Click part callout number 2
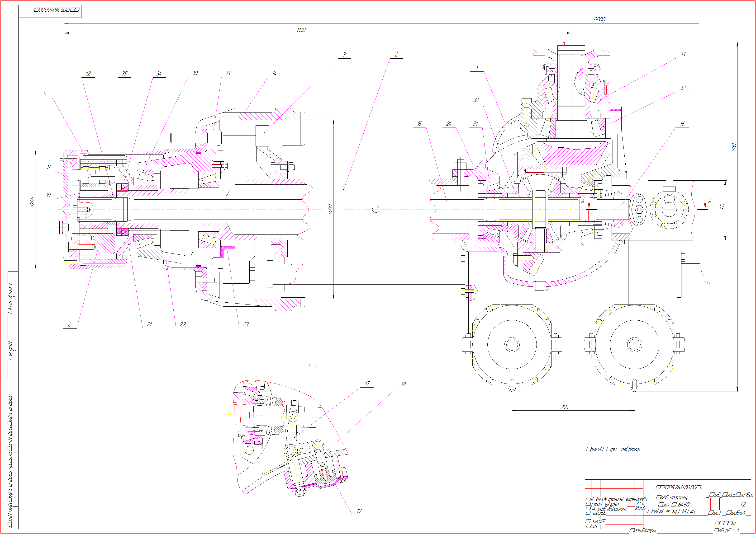The height and width of the screenshot is (534, 756). coord(396,55)
